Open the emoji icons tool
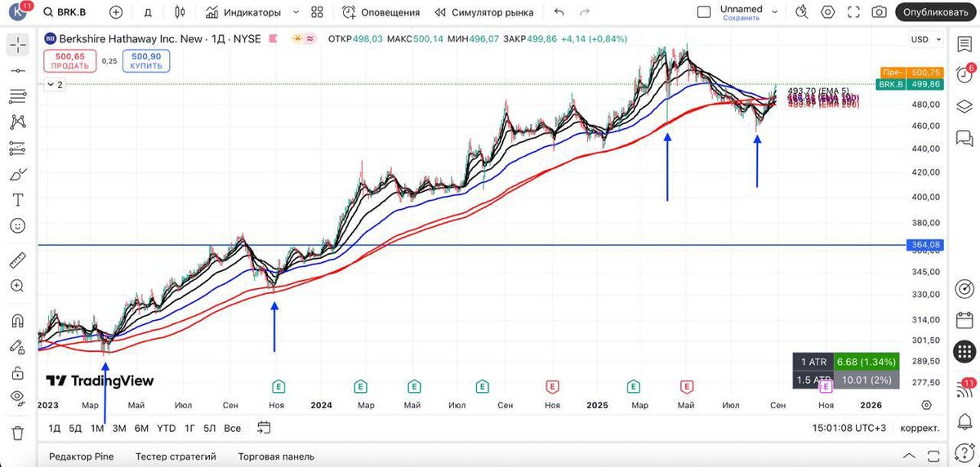The image size is (980, 467). click(x=18, y=226)
